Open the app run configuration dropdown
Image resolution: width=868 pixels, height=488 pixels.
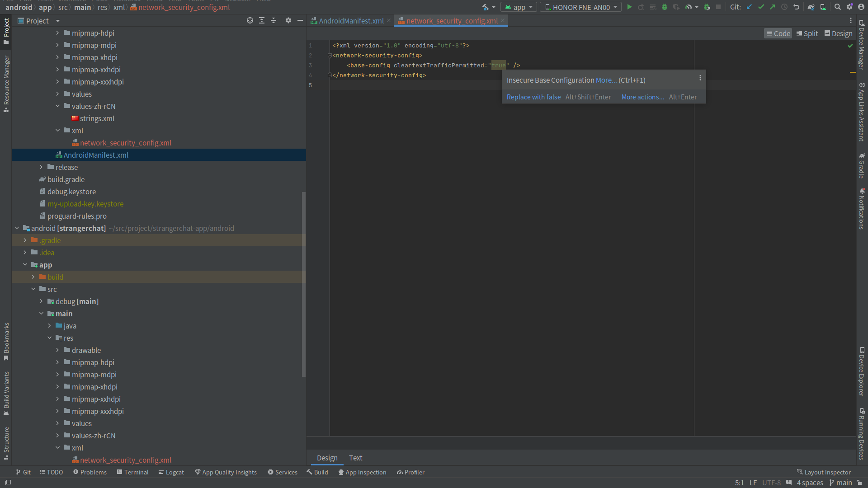519,7
